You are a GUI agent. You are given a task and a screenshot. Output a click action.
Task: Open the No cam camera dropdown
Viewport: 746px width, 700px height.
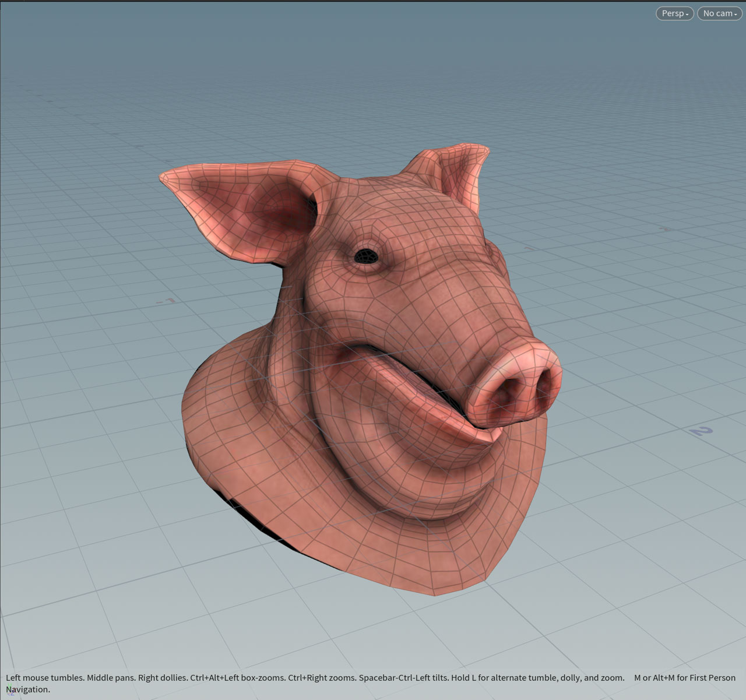coord(719,13)
